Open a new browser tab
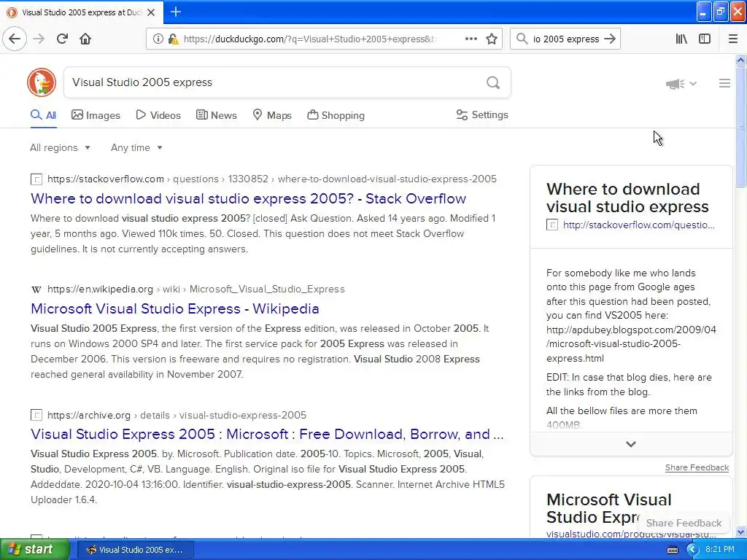 coord(175,12)
